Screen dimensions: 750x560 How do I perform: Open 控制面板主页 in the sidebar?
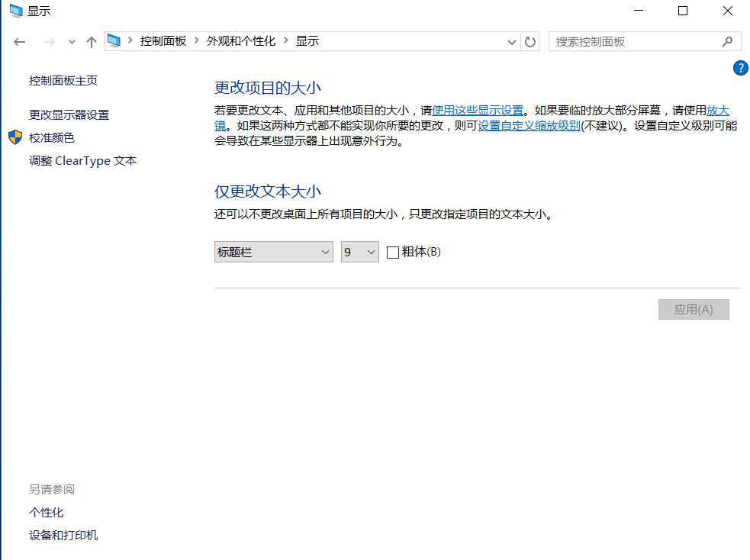click(63, 80)
